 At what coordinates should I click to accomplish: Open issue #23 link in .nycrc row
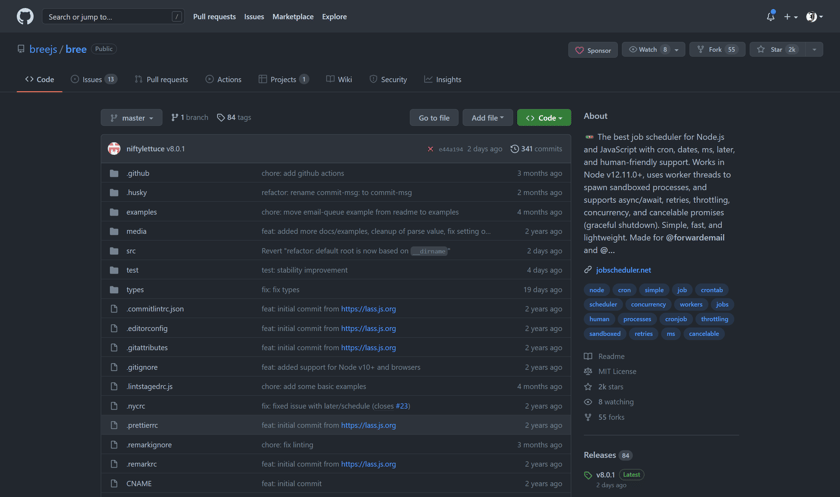(402, 406)
